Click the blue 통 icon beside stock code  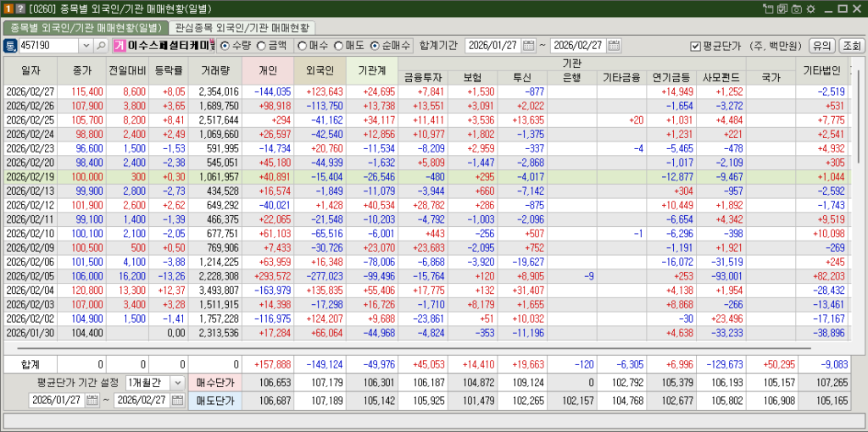10,46
